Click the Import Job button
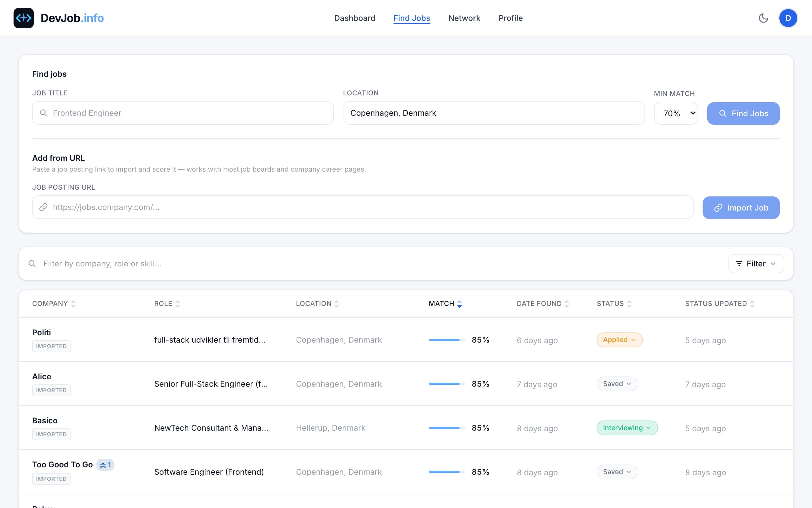Viewport: 812px width, 508px height. [741, 208]
